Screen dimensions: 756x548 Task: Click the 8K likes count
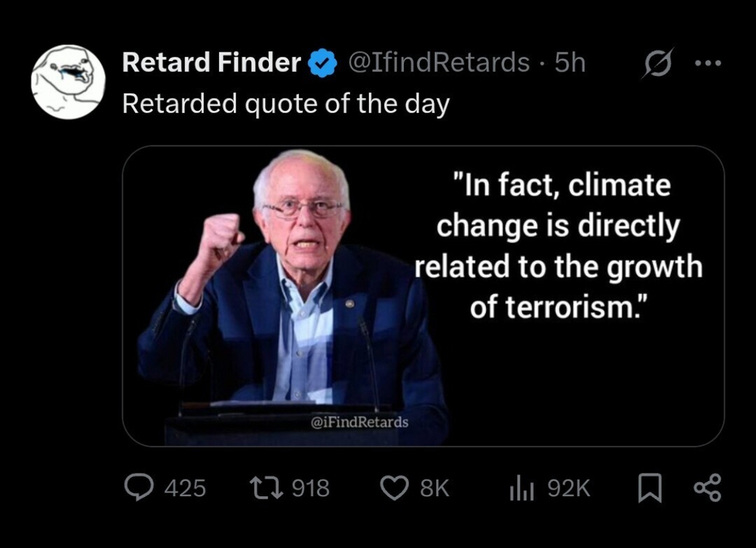click(434, 488)
